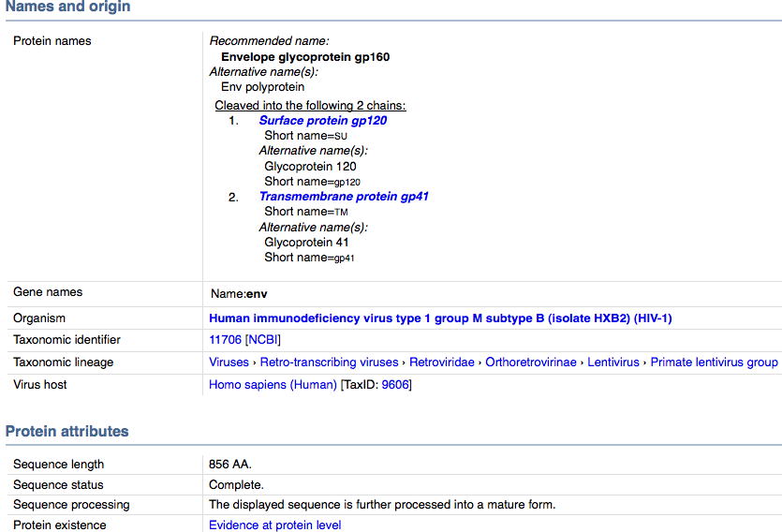The height and width of the screenshot is (532, 782).
Task: Click the Names and origin section heading
Action: 68,7
